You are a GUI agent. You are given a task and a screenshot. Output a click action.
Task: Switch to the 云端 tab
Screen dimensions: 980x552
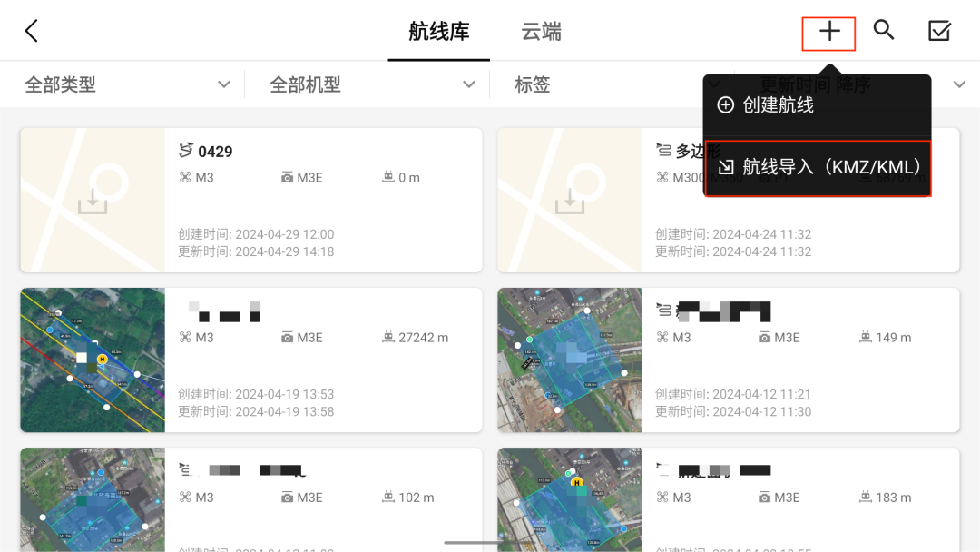(541, 31)
